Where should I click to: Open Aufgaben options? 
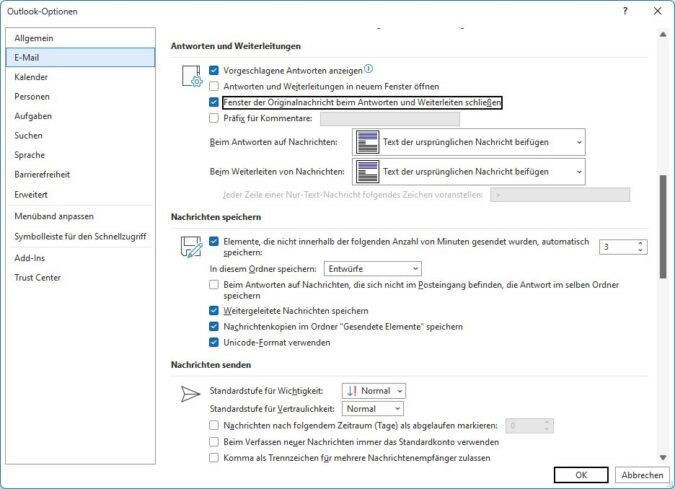[81, 116]
